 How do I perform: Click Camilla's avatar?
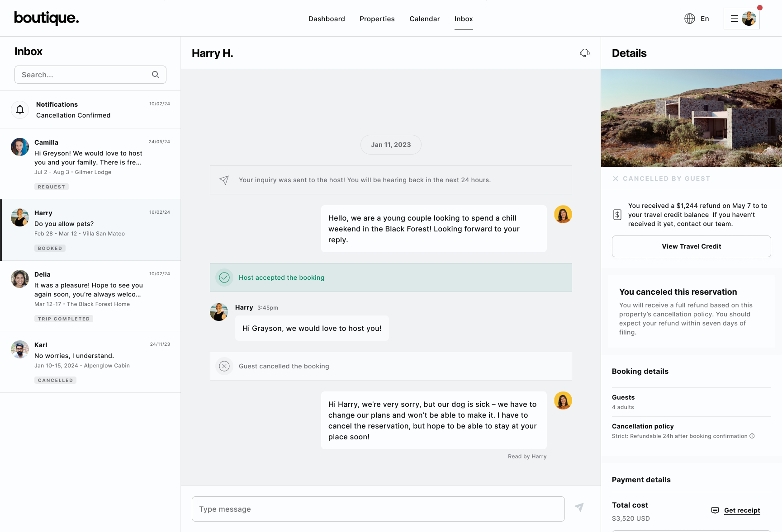pos(20,147)
